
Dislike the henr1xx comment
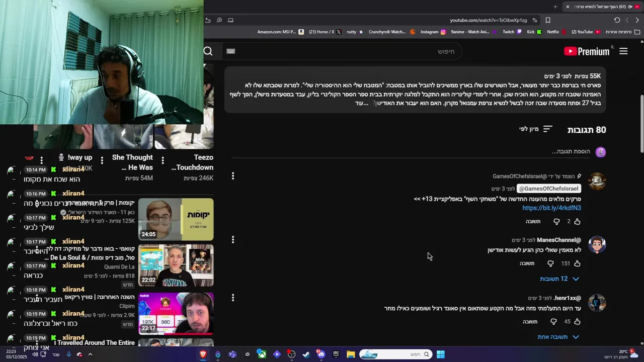pyautogui.click(x=553, y=322)
